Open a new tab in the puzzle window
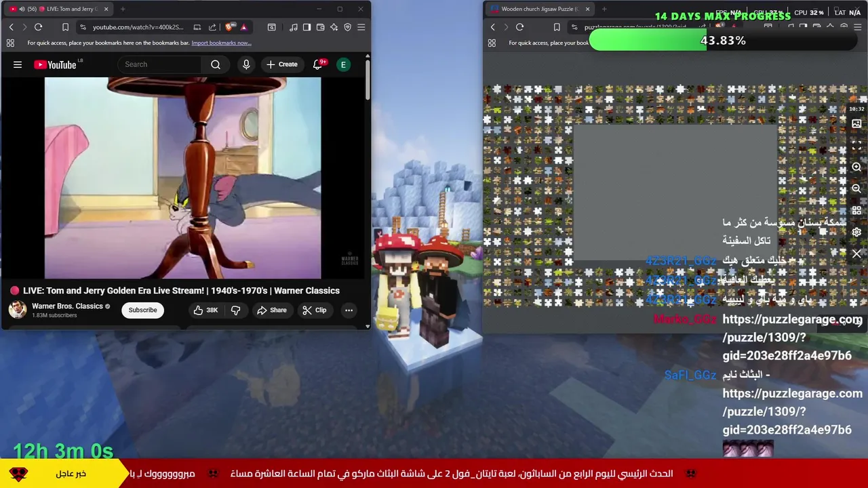Viewport: 868px width, 488px height. point(604,9)
